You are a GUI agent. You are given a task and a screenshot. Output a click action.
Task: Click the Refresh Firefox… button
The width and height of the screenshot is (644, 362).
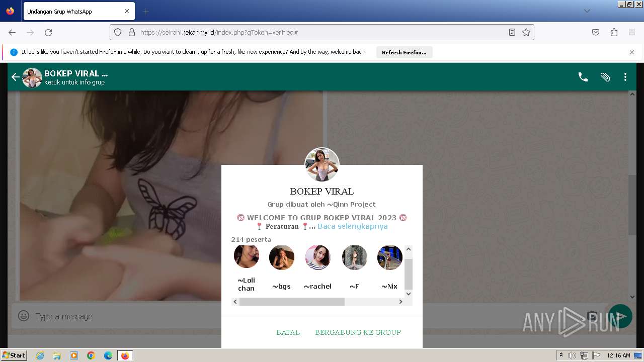point(404,52)
